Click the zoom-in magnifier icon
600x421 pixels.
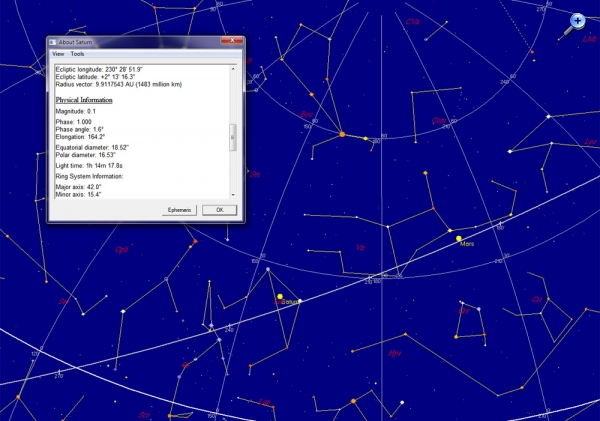tap(577, 21)
